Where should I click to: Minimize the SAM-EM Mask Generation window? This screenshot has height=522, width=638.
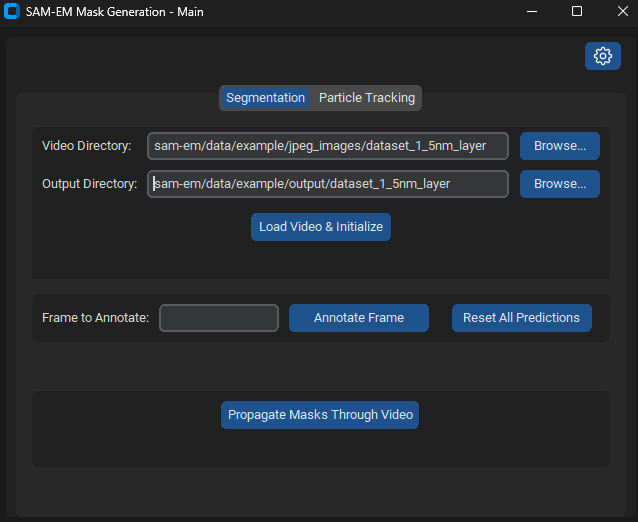click(531, 11)
